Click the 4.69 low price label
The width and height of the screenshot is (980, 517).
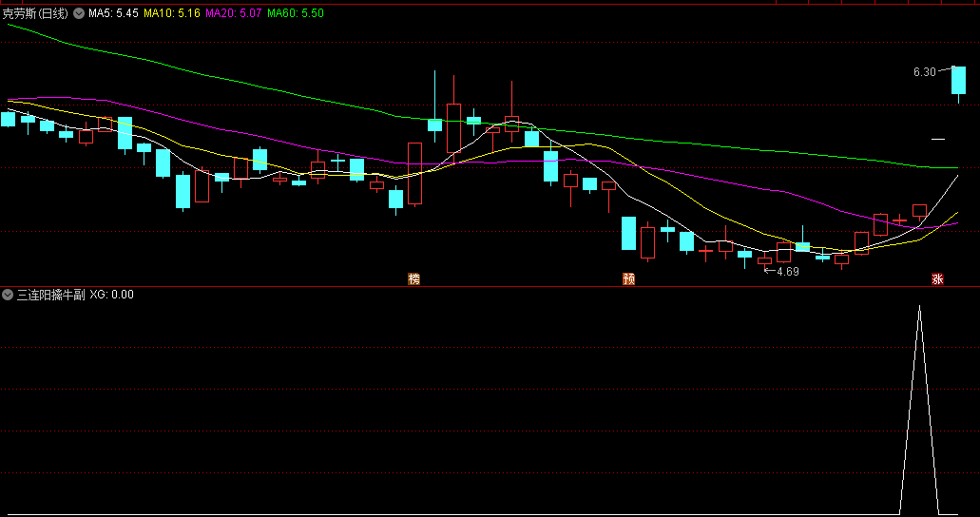[787, 271]
